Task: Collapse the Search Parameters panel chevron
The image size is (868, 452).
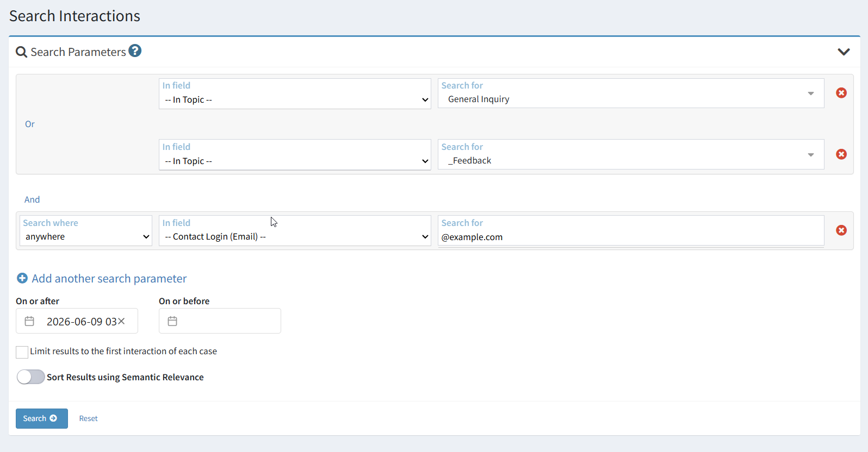Action: 844,52
